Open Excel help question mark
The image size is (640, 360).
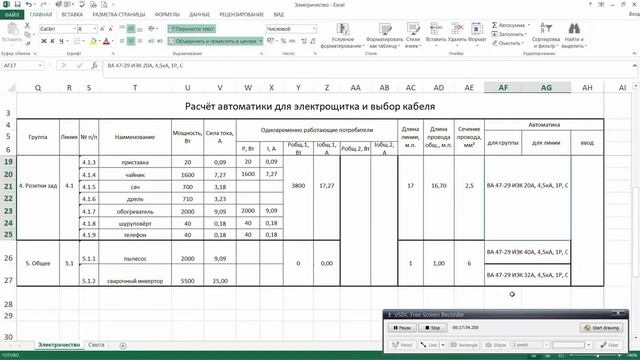click(590, 4)
